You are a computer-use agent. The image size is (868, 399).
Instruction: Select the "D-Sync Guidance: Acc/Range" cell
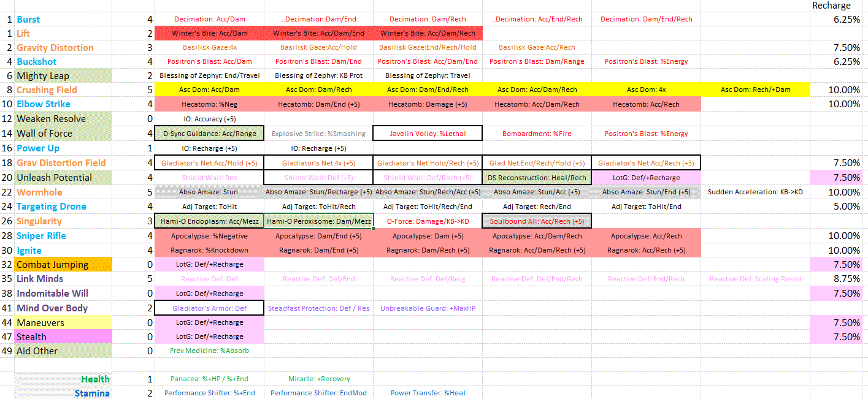(209, 134)
